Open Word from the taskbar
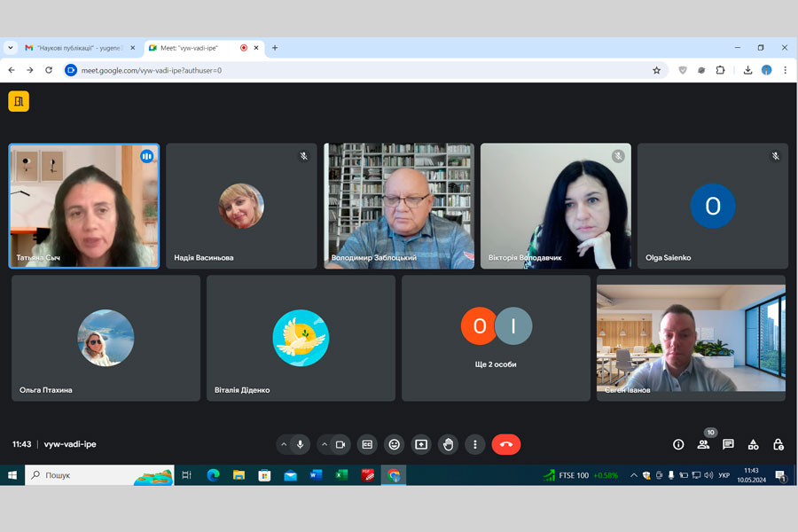 coord(316,475)
